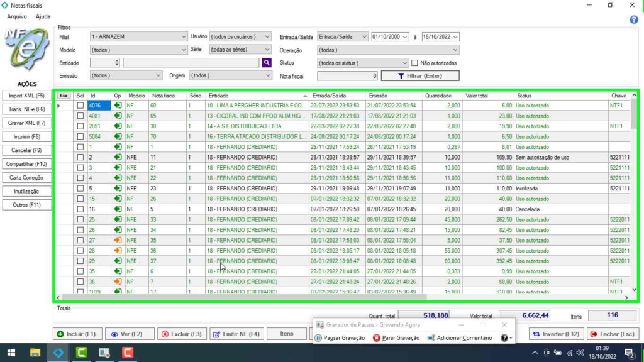This screenshot has width=644, height=362.
Task: Click the Import XML (F5) button
Action: point(26,96)
